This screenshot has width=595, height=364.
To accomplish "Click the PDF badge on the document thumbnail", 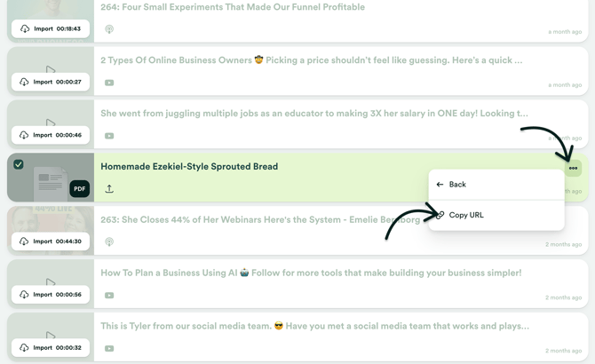I will tap(80, 189).
